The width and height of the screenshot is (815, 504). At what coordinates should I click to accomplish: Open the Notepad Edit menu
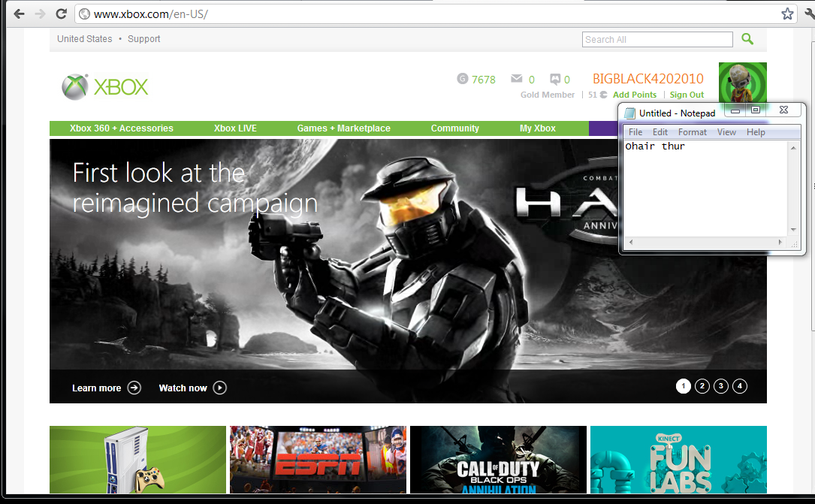click(660, 132)
